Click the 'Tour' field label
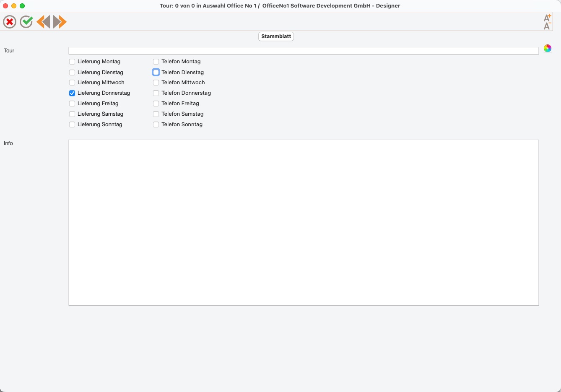Screen dimensions: 561x392 (9, 51)
